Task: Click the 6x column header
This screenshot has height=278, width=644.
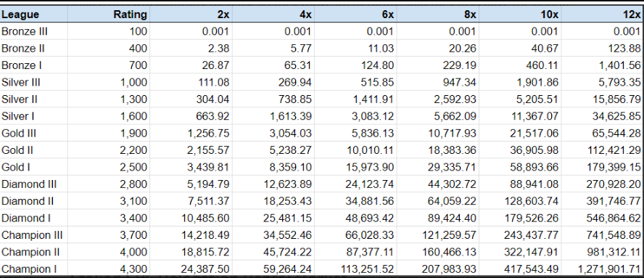Action: pos(355,15)
